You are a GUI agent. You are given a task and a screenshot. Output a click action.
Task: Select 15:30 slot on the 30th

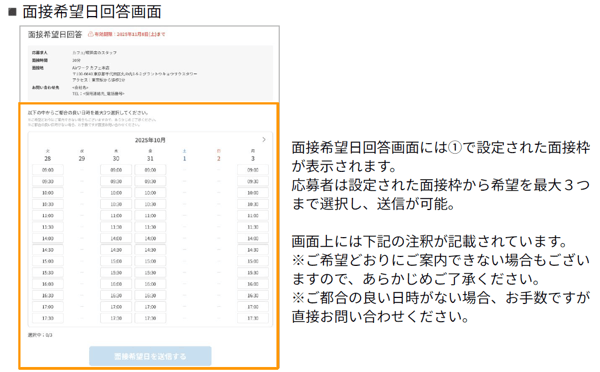coord(116,272)
